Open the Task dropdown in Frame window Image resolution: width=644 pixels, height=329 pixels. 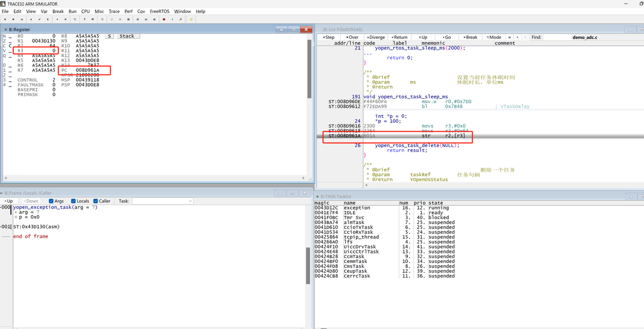162,201
